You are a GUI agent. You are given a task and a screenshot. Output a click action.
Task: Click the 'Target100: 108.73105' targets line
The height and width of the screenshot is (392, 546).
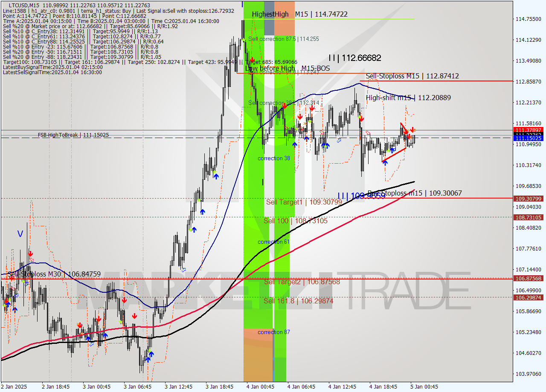(x=150, y=62)
